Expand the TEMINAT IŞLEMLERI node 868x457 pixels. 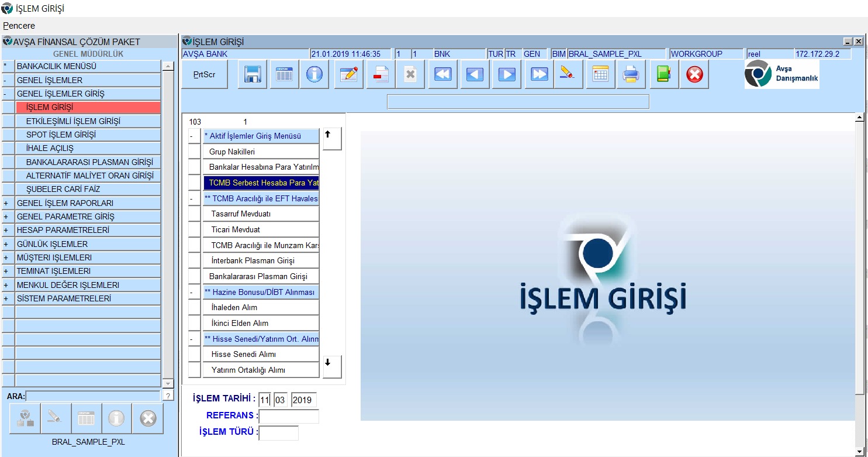pyautogui.click(x=8, y=271)
